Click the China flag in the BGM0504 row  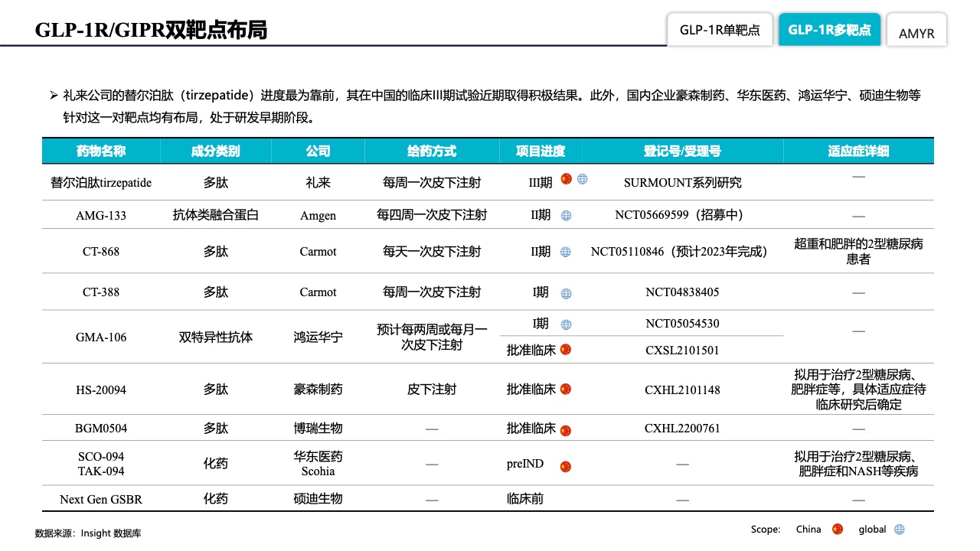pos(566,430)
